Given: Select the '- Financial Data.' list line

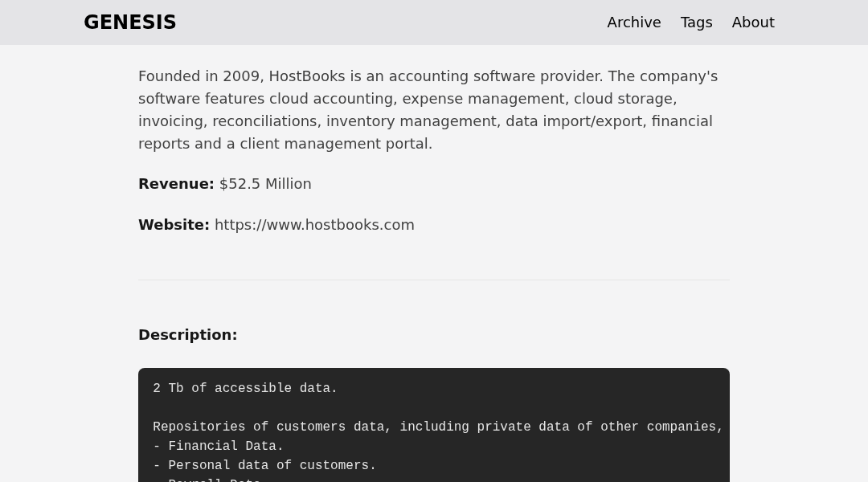Looking at the screenshot, I should (218, 446).
